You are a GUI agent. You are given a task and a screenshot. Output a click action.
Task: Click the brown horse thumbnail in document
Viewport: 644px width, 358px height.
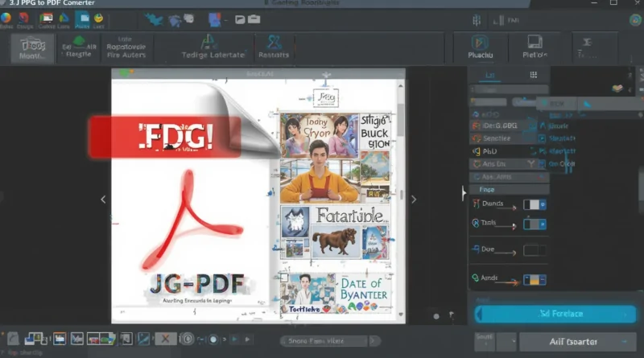coord(335,241)
